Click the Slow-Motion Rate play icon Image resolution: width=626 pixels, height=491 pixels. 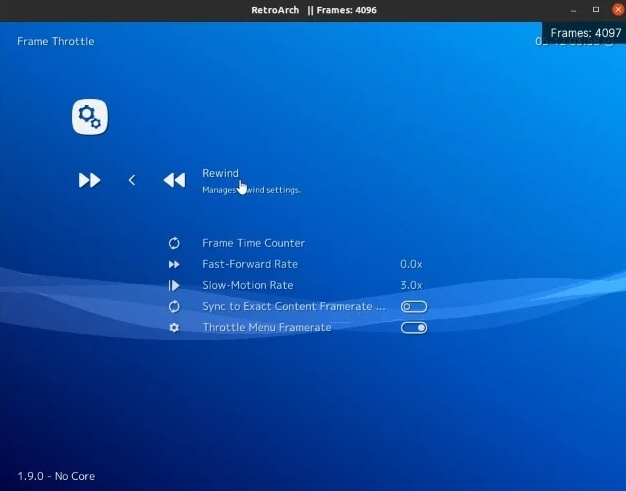click(x=174, y=285)
